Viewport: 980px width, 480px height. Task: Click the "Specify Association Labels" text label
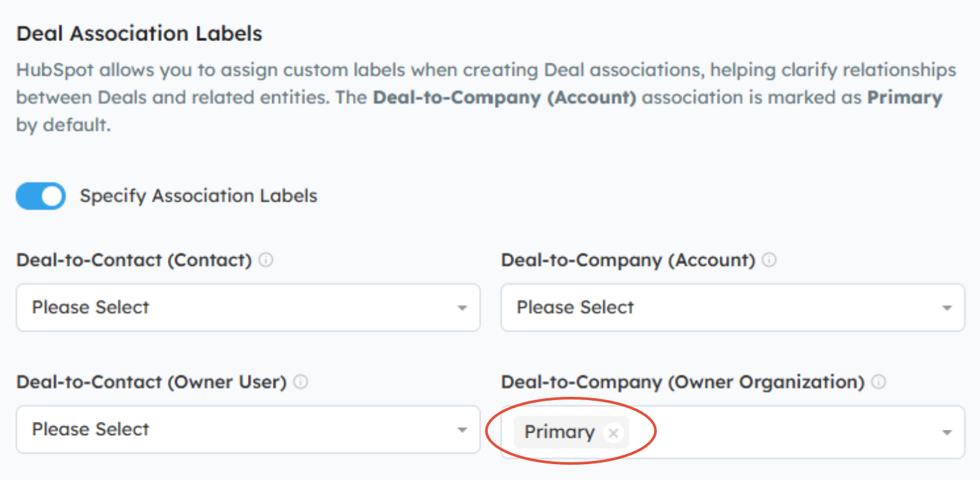pyautogui.click(x=198, y=196)
